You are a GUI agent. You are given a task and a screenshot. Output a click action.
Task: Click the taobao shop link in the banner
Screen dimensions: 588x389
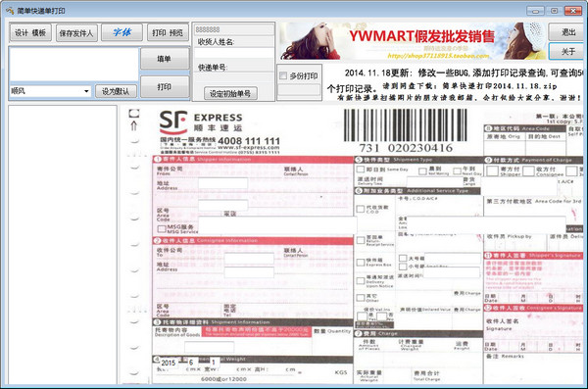438,56
